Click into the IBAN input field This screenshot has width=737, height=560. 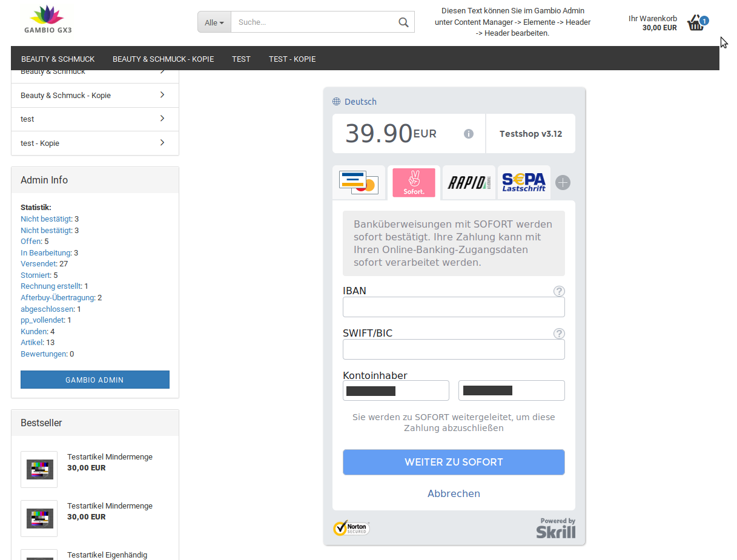coord(454,307)
